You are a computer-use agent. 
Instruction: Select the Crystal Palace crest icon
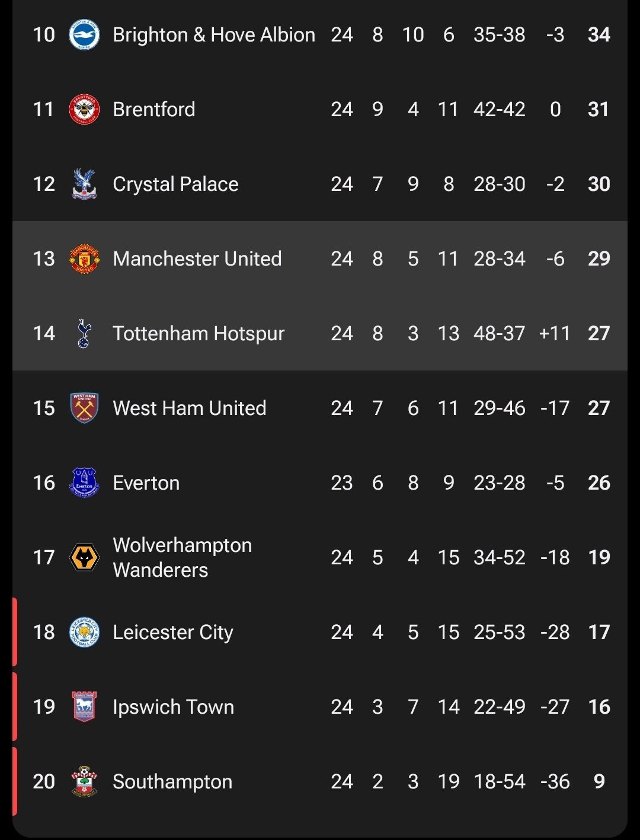[84, 184]
